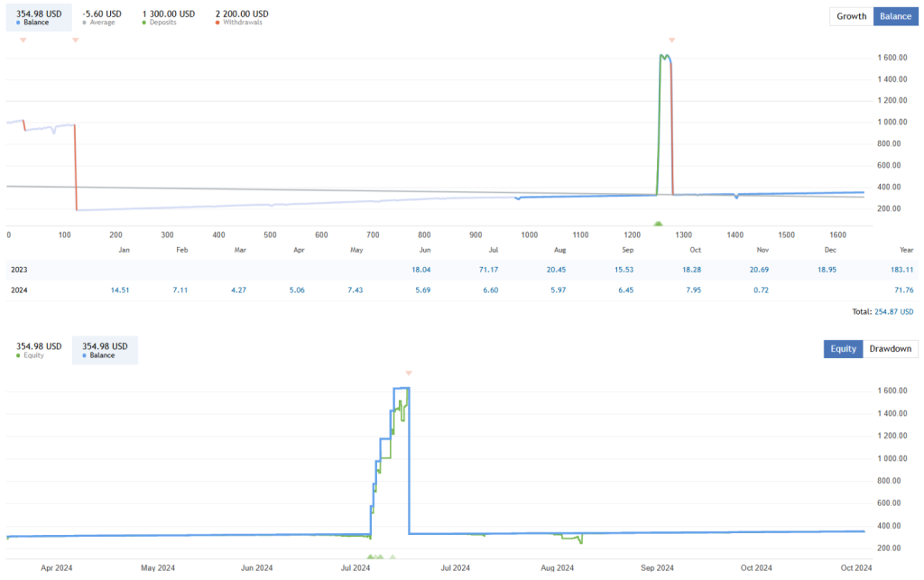924x580 pixels.
Task: Select the Balance tab in the upper chart
Action: click(x=895, y=16)
